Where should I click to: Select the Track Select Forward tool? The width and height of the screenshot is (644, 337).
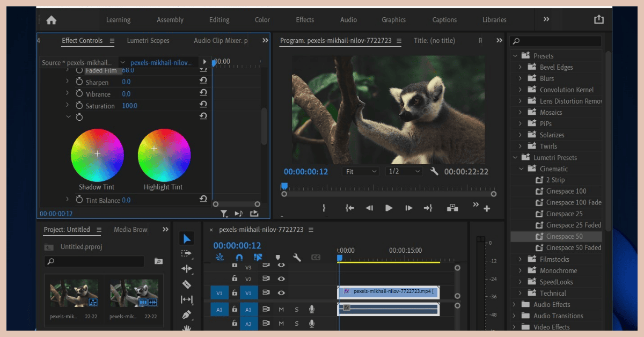(186, 254)
